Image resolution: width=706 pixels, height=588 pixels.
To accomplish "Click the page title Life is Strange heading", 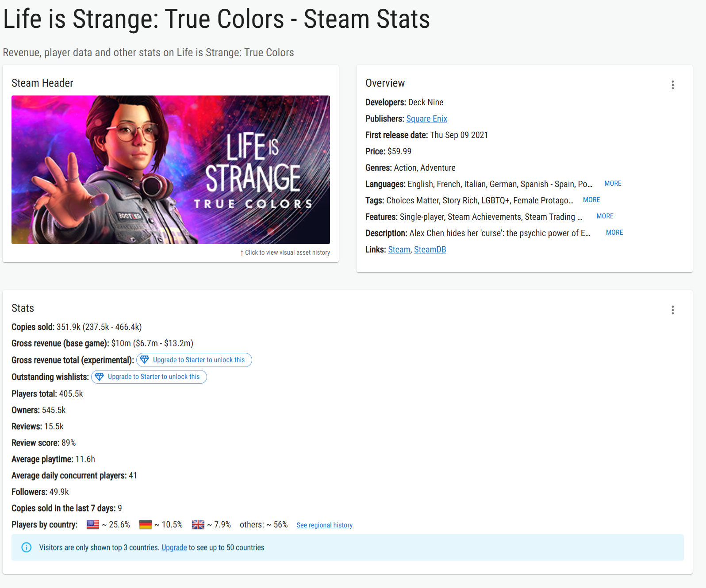I will pyautogui.click(x=216, y=19).
